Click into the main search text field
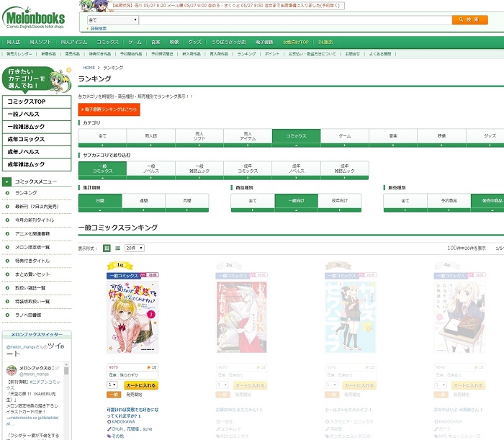The height and width of the screenshot is (440, 504). tap(295, 20)
